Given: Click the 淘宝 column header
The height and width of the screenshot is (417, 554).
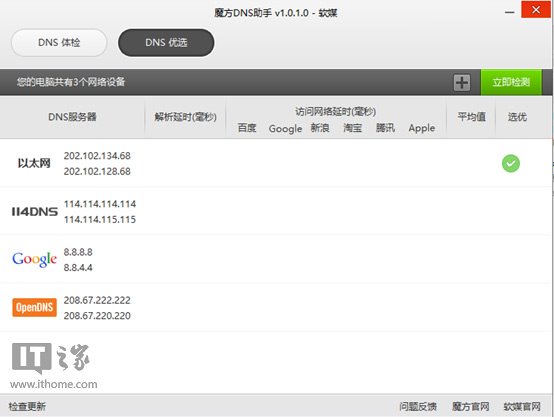Looking at the screenshot, I should pyautogui.click(x=353, y=128).
